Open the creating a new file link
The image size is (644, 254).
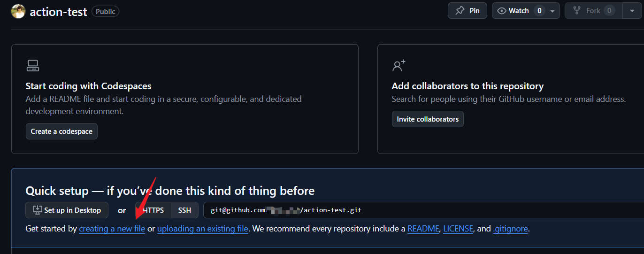pyautogui.click(x=112, y=229)
